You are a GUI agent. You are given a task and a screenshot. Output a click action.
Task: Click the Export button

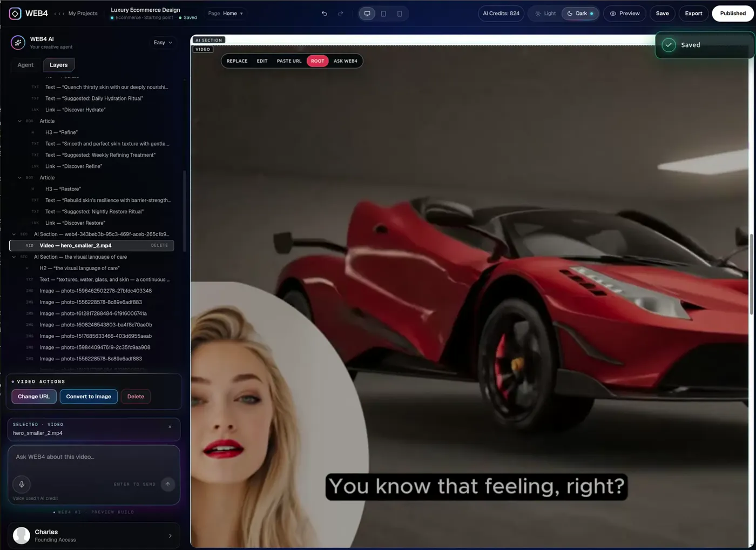694,14
